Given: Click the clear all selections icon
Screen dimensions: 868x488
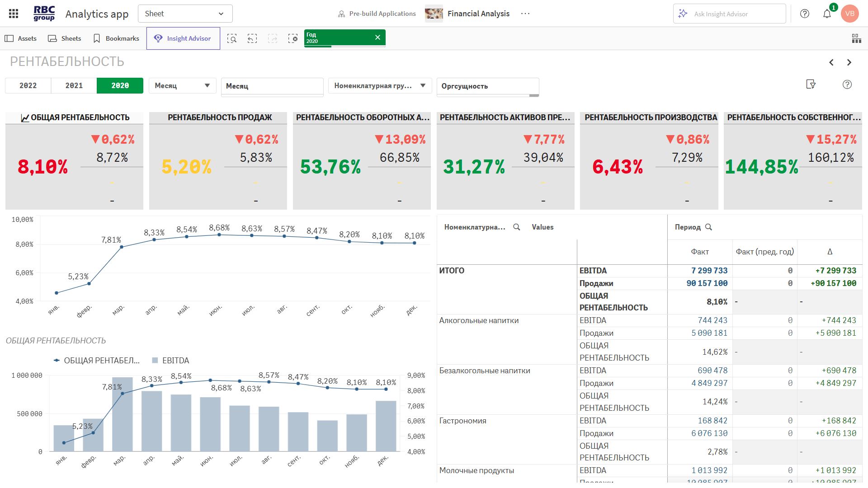Looking at the screenshot, I should pyautogui.click(x=293, y=38).
